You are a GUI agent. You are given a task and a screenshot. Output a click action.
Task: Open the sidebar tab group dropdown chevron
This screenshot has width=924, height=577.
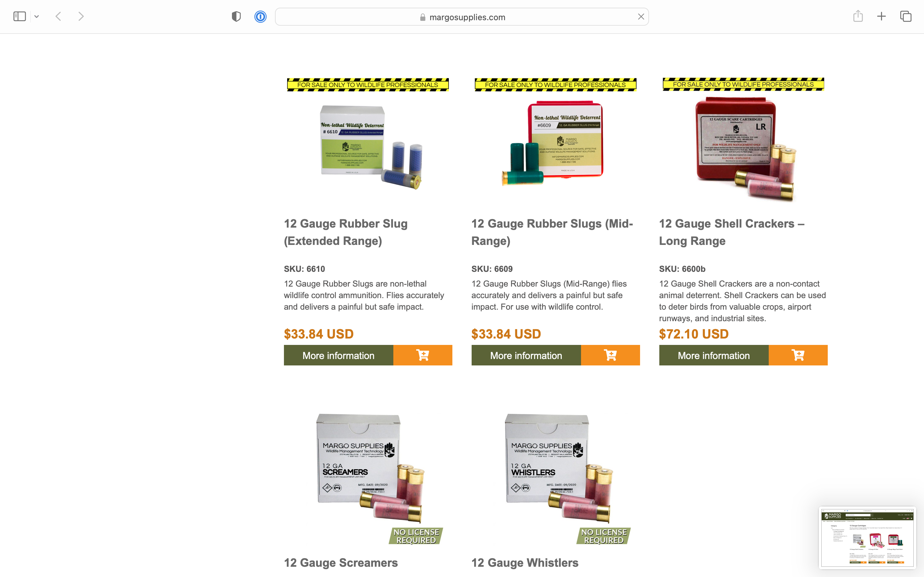tap(37, 16)
